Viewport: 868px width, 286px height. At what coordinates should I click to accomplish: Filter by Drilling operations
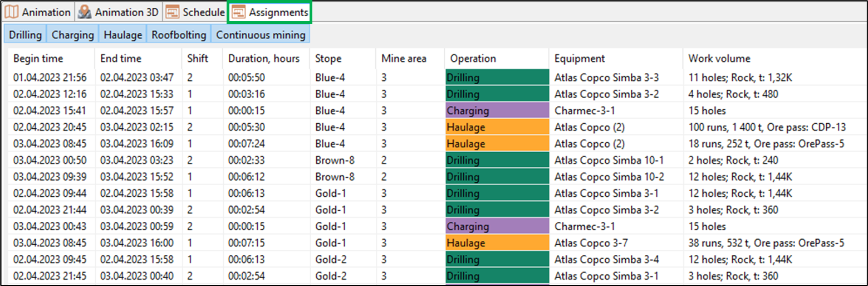click(26, 35)
